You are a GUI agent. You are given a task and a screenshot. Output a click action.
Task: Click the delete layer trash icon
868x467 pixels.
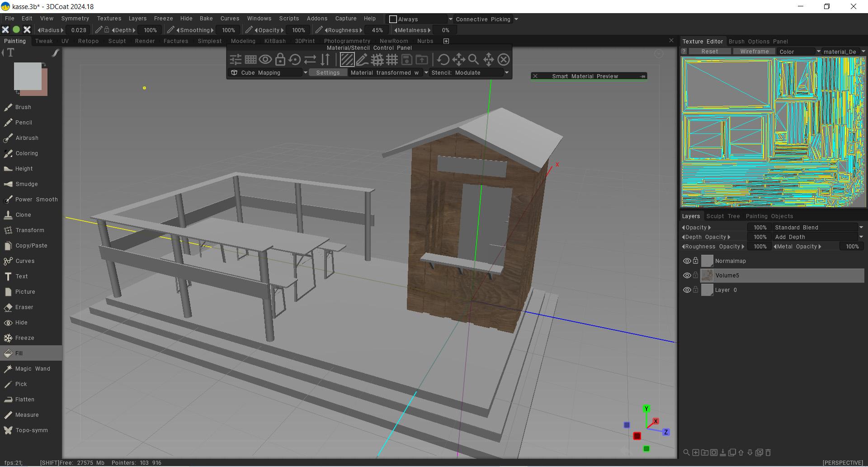point(768,453)
